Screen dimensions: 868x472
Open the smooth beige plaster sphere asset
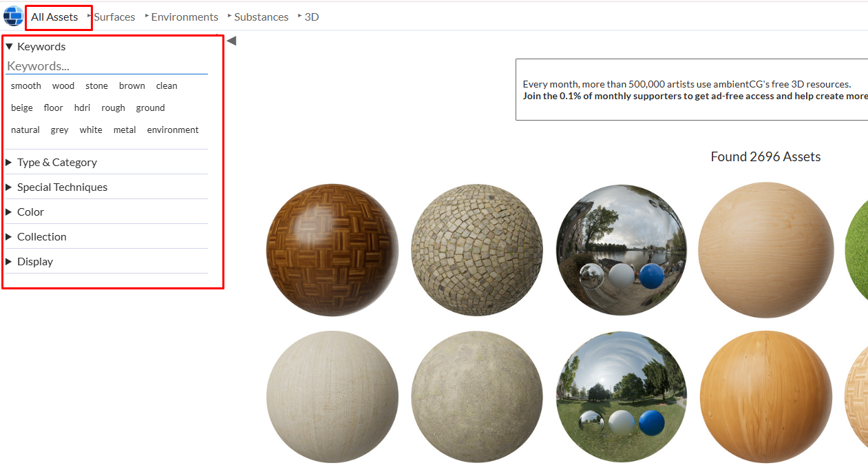point(332,397)
